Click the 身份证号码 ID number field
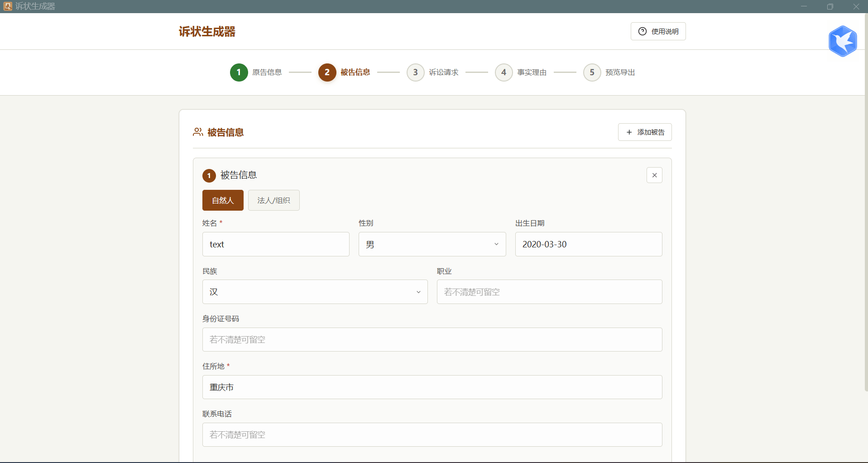The width and height of the screenshot is (868, 463). [x=432, y=340]
